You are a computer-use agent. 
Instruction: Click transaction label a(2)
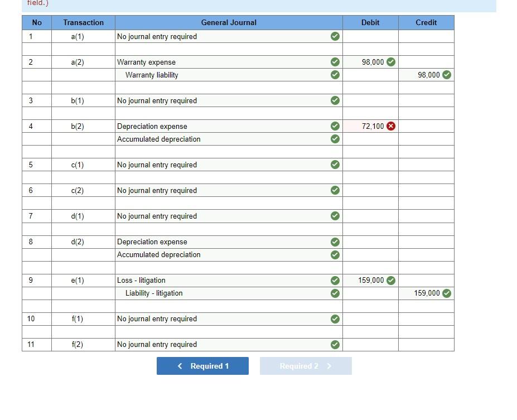pos(78,62)
